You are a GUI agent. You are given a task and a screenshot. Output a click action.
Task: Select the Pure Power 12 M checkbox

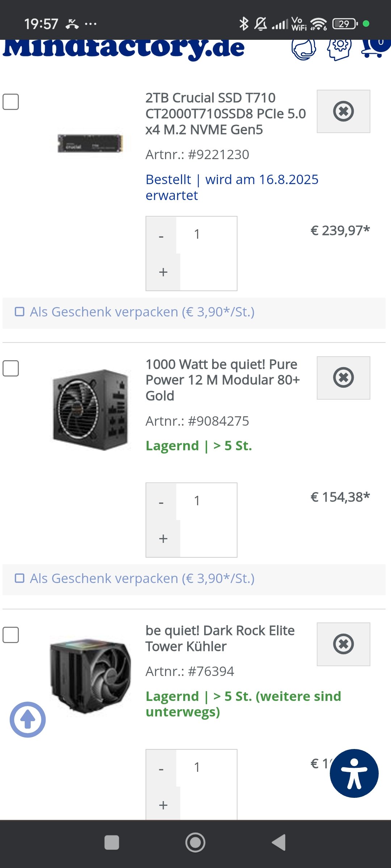(11, 368)
